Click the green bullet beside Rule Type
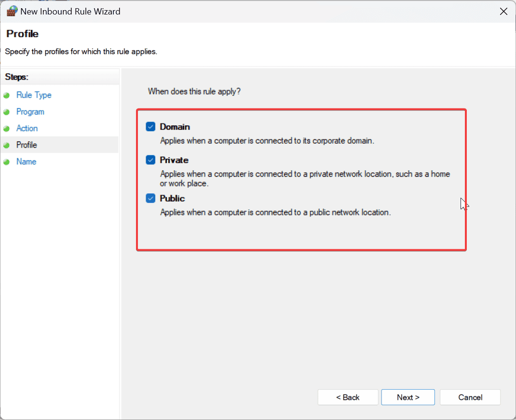Image resolution: width=516 pixels, height=420 pixels. point(7,95)
